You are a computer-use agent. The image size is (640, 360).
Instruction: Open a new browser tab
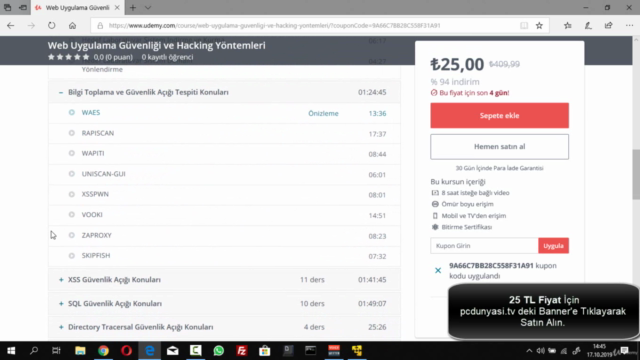pos(133,7)
